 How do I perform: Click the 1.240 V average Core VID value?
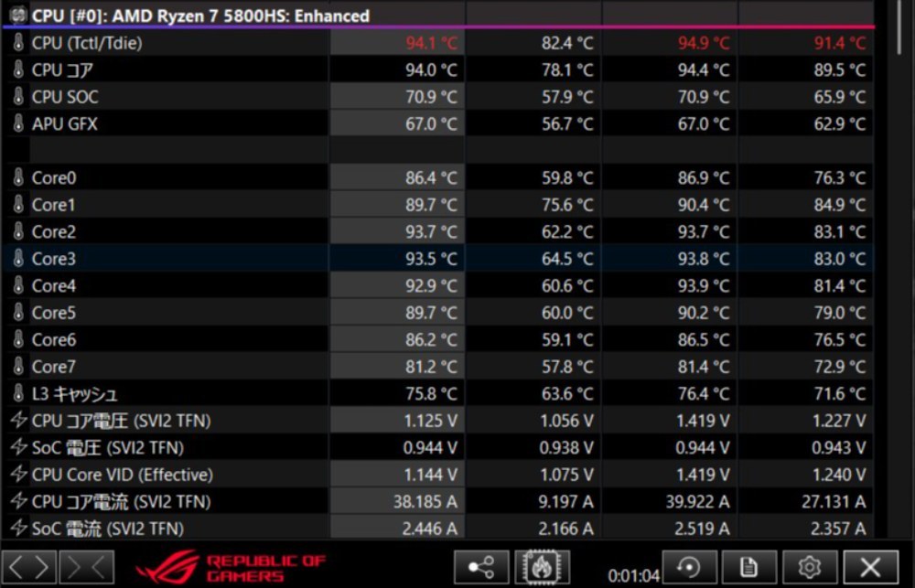(x=839, y=475)
